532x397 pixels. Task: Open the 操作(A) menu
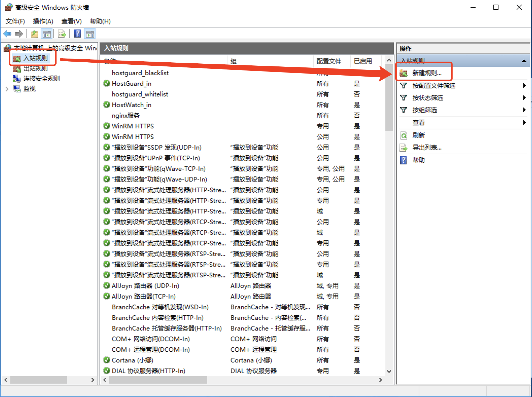click(x=43, y=21)
